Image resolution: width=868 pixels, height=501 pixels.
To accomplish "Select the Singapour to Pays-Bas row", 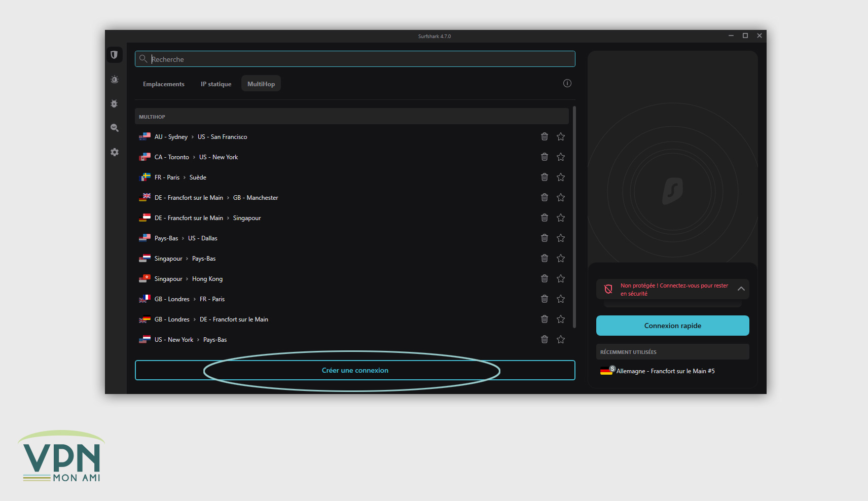I will (x=352, y=258).
